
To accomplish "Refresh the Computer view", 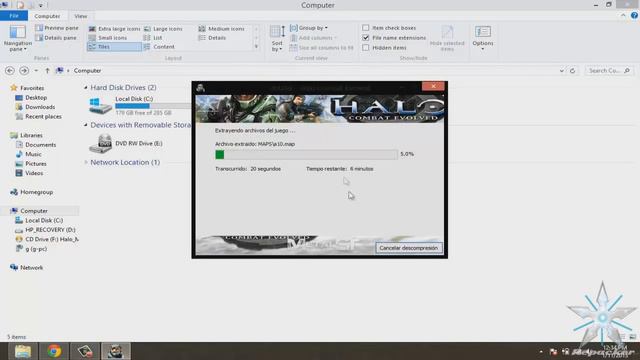I will pyautogui.click(x=572, y=71).
